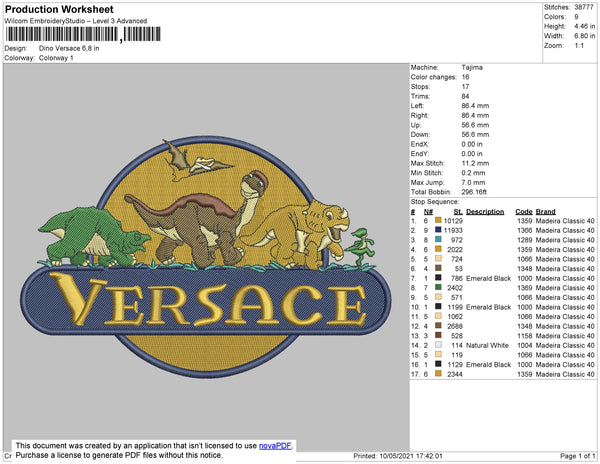
Task: Click the barcode under the worksheet title
Action: pyautogui.click(x=83, y=34)
